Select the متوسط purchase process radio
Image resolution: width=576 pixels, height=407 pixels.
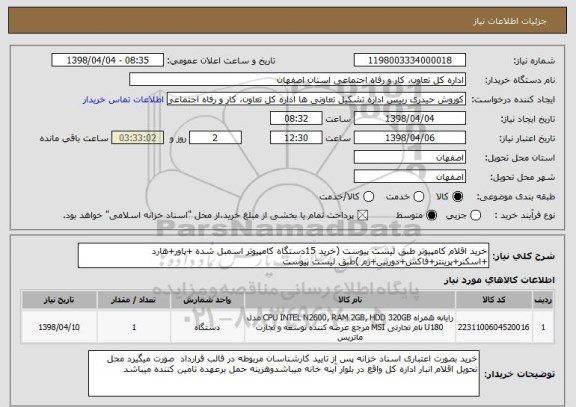[432, 215]
